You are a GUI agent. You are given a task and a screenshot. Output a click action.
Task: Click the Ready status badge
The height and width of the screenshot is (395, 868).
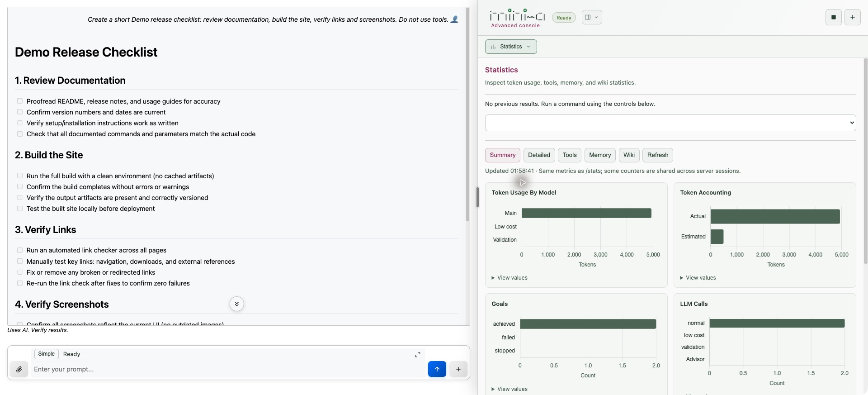pyautogui.click(x=564, y=18)
